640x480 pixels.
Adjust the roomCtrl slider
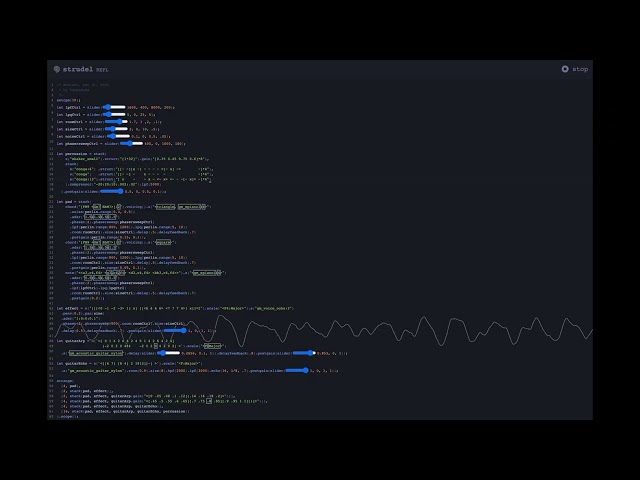(116, 122)
